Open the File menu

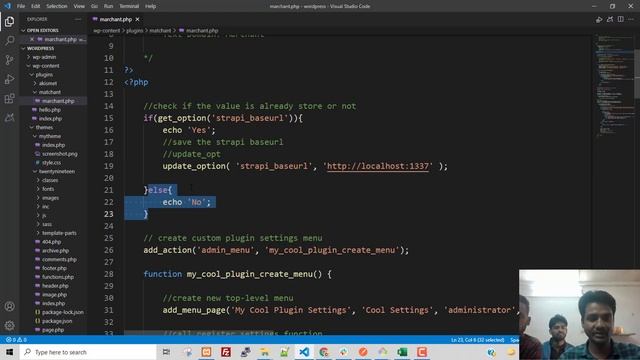click(x=21, y=6)
